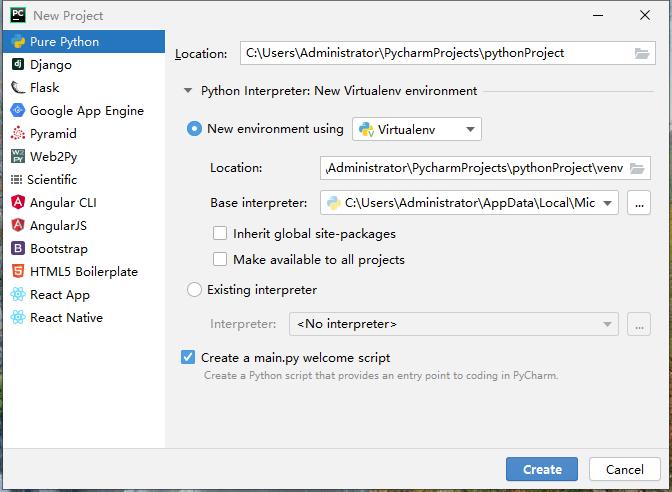Choose Scientific project type label
Image resolution: width=672 pixels, height=492 pixels.
point(52,180)
